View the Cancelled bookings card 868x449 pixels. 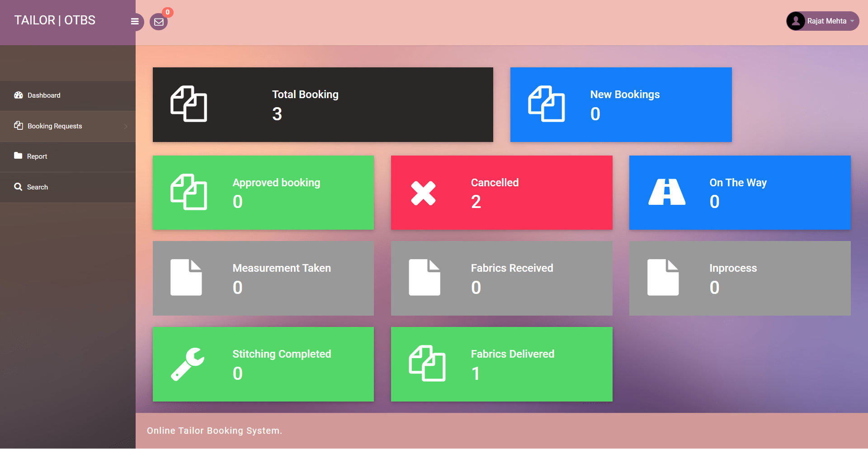tap(502, 193)
